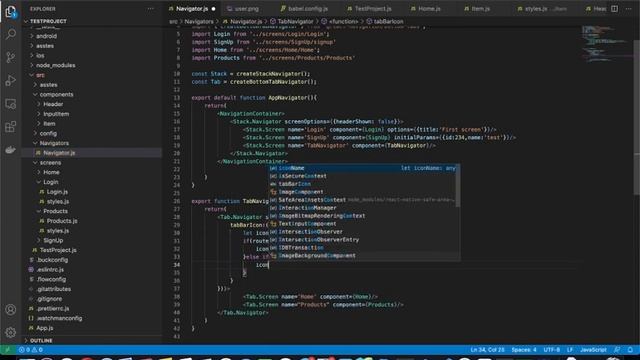Switch to babel.config.js tab
Viewport: 640px width, 360px height.
[308, 9]
